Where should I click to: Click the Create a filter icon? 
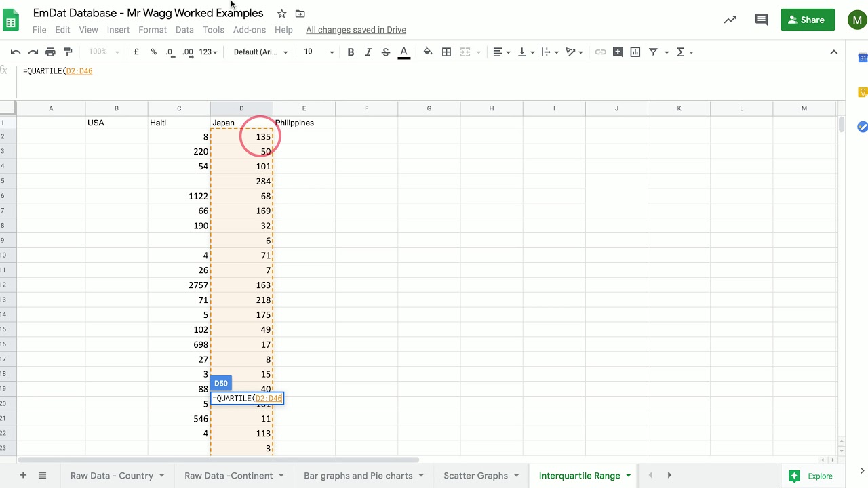pyautogui.click(x=653, y=52)
